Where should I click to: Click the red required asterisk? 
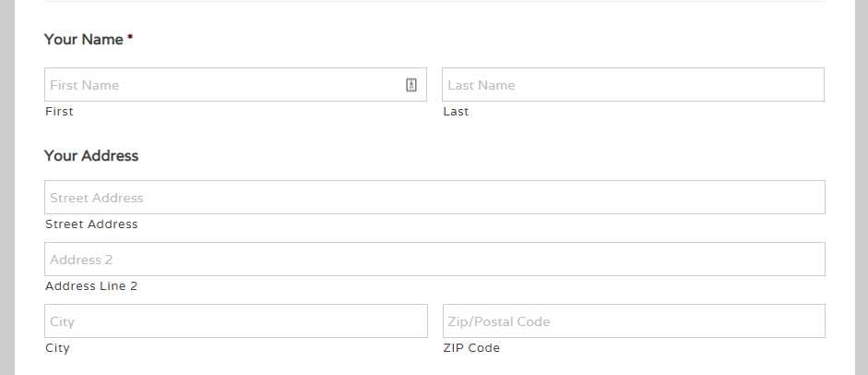pyautogui.click(x=130, y=37)
